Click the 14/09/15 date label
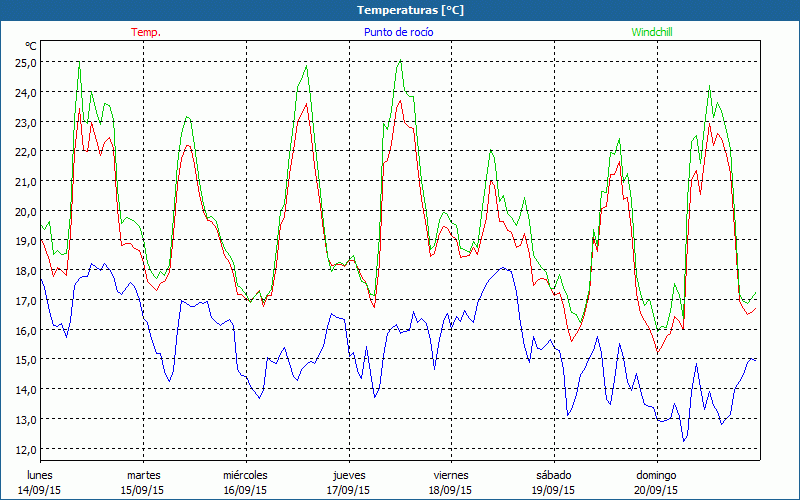The width and height of the screenshot is (800, 500). [40, 490]
